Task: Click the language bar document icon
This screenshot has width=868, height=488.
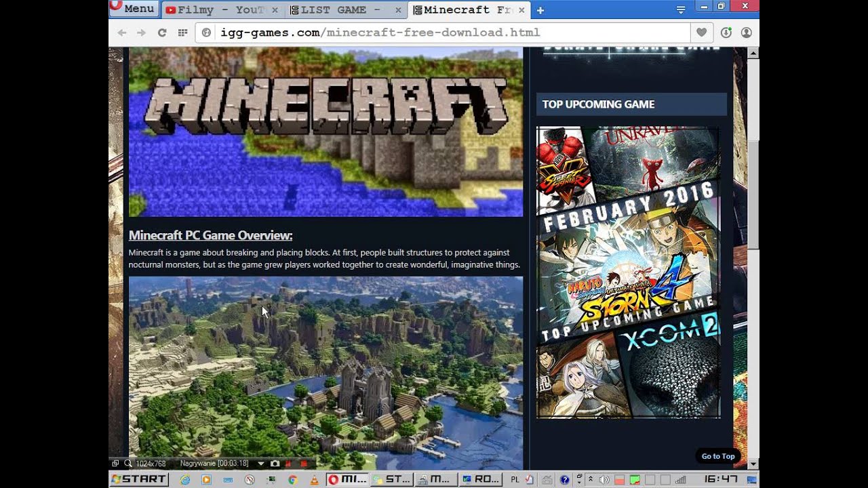Action: 530,480
